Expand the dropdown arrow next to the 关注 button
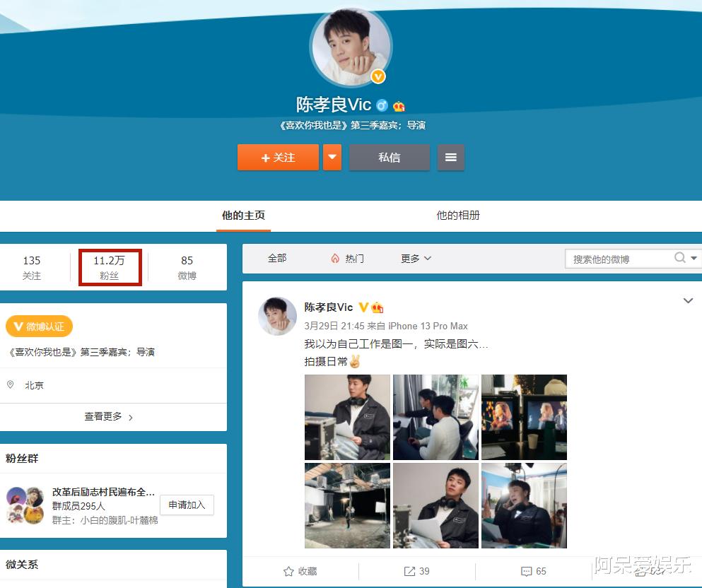Viewport: 702px width, 588px height. 332,158
